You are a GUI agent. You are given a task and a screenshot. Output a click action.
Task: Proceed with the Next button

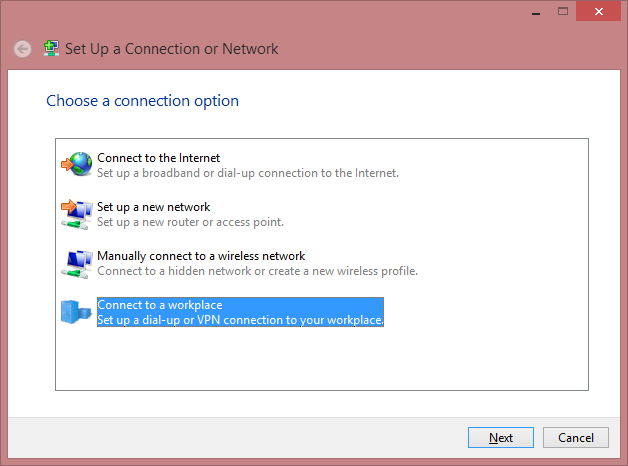[x=501, y=438]
